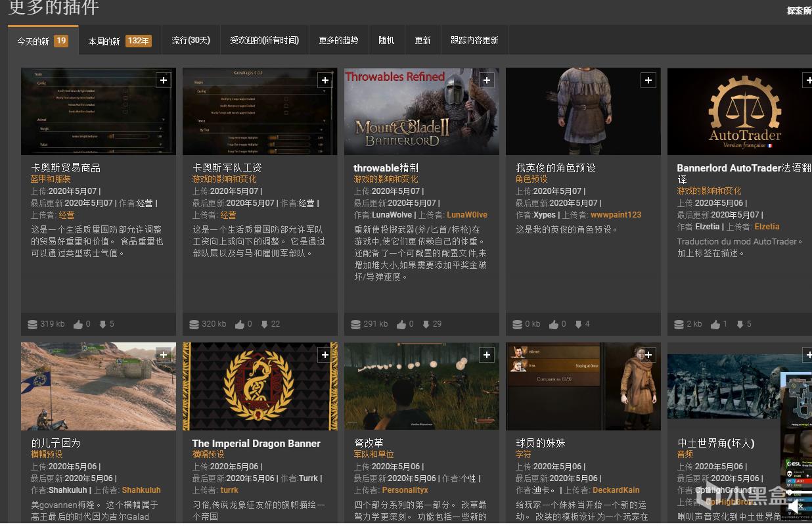Screen dimensions: 812x529
Task: Click thumbs-up icon on AutoTrader法语翻译 card
Action: click(x=715, y=324)
